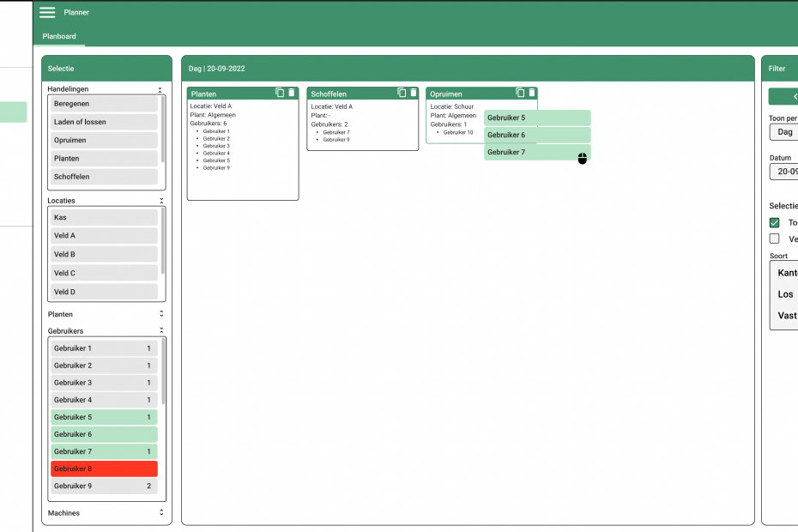The image size is (798, 532).
Task: Collapse the Locaties section
Action: pos(160,201)
